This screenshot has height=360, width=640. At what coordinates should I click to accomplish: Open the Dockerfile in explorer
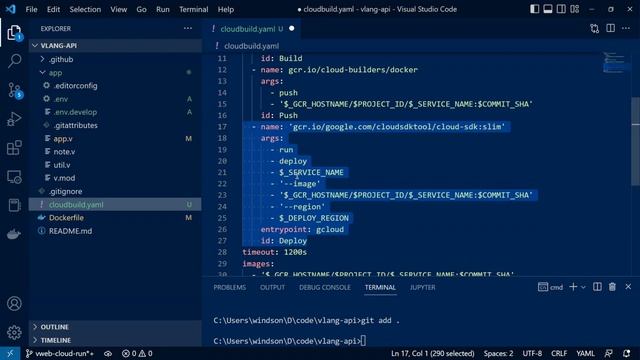click(x=115, y=218)
